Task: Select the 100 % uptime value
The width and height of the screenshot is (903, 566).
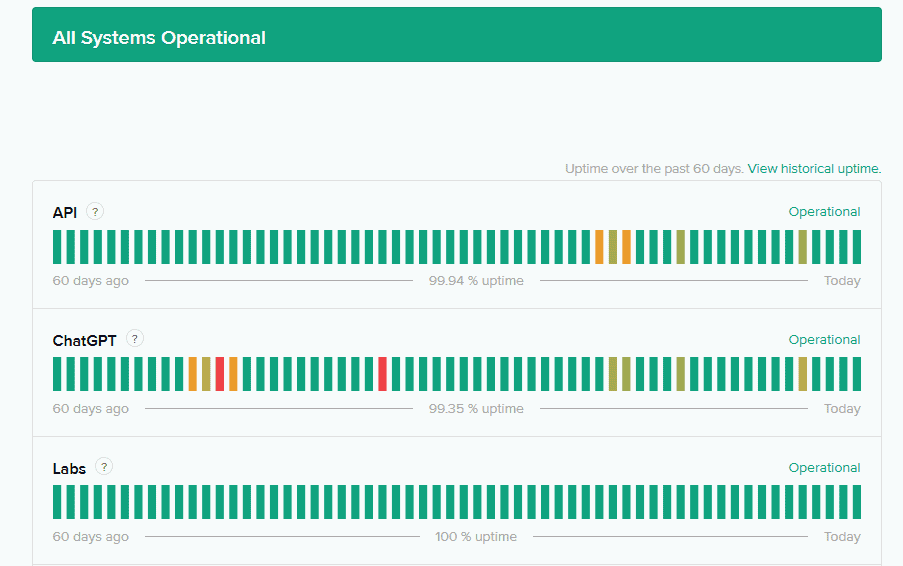Action: coord(476,537)
